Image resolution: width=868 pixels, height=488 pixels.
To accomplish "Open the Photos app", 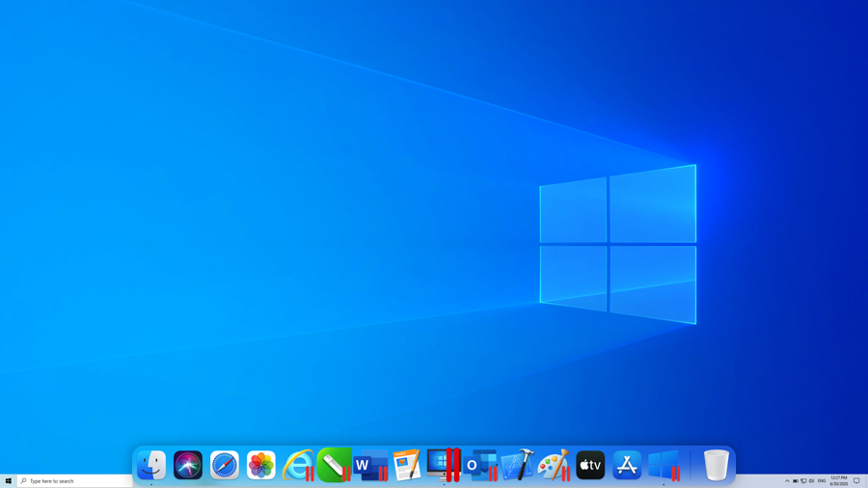I will coord(261,465).
